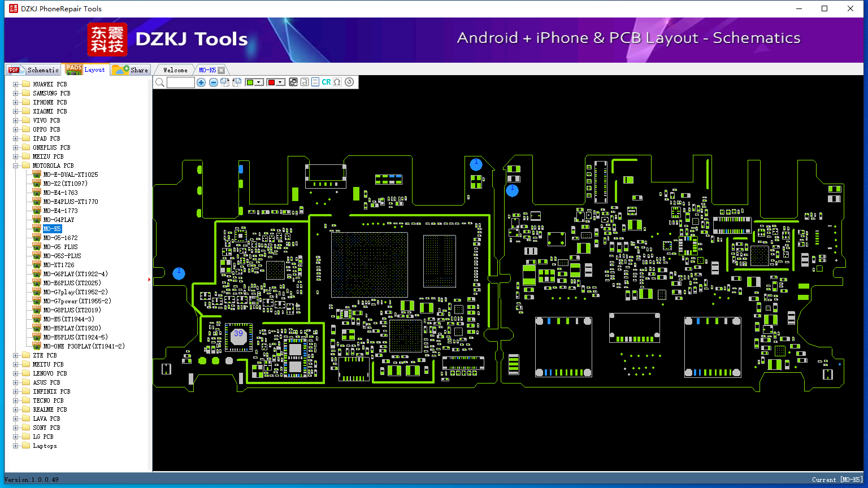
Task: Select the ONEPLUS PCB folder
Action: (51, 147)
